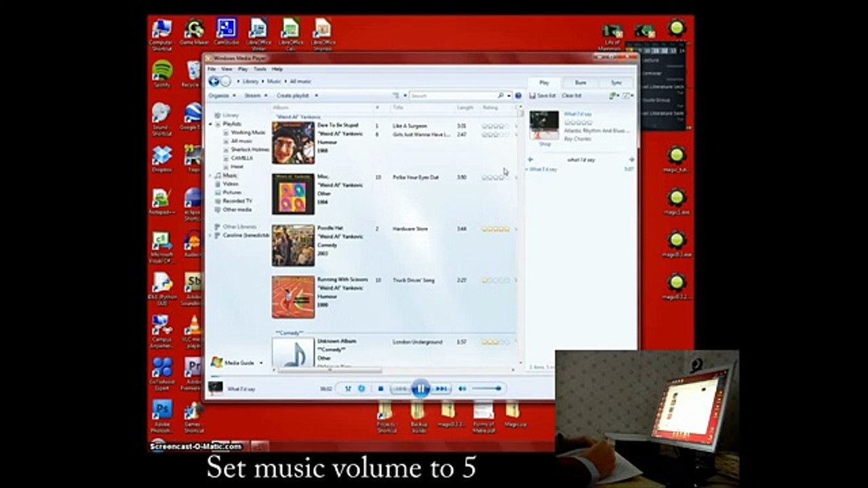
Task: Click Create playlist in the toolbar
Action: tap(293, 96)
